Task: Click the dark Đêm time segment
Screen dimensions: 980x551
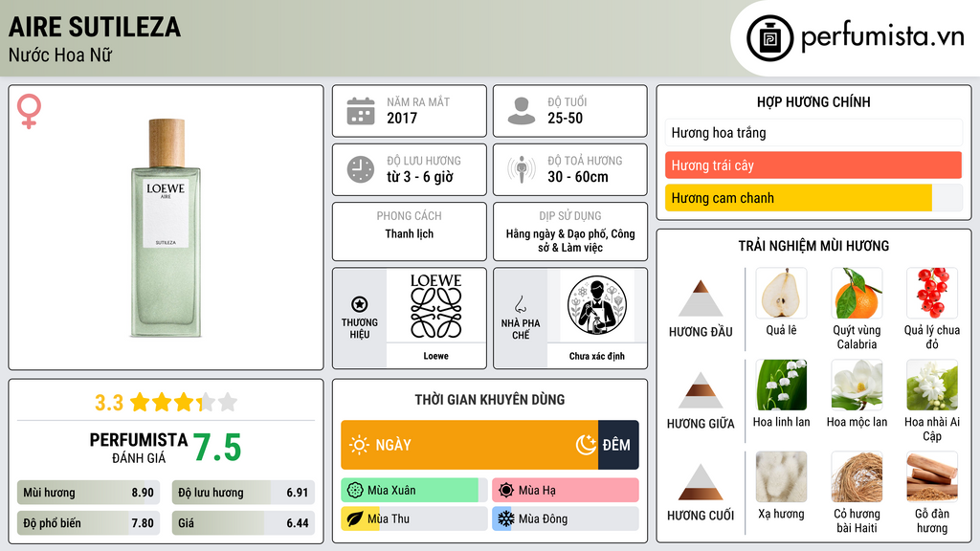Action: (618, 445)
